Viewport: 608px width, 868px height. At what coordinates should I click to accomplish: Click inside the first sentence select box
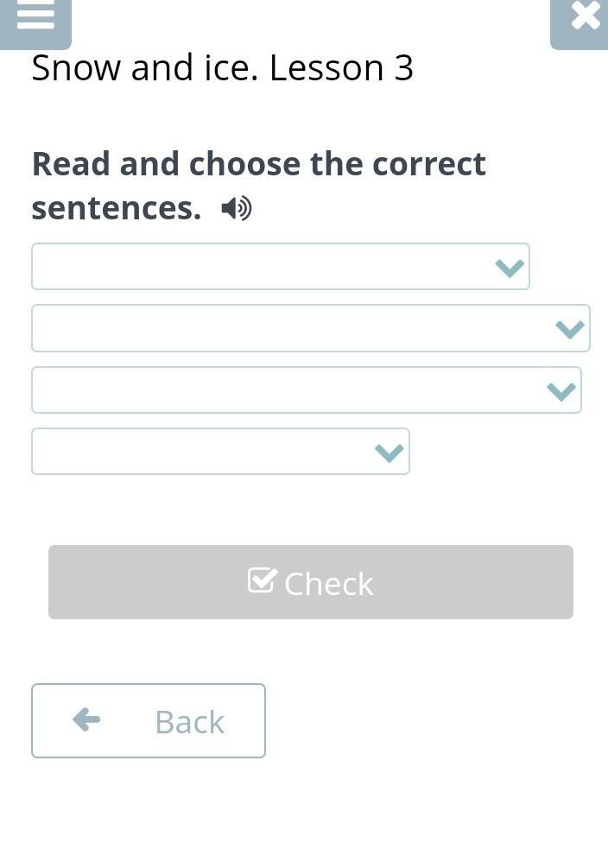[259, 267]
